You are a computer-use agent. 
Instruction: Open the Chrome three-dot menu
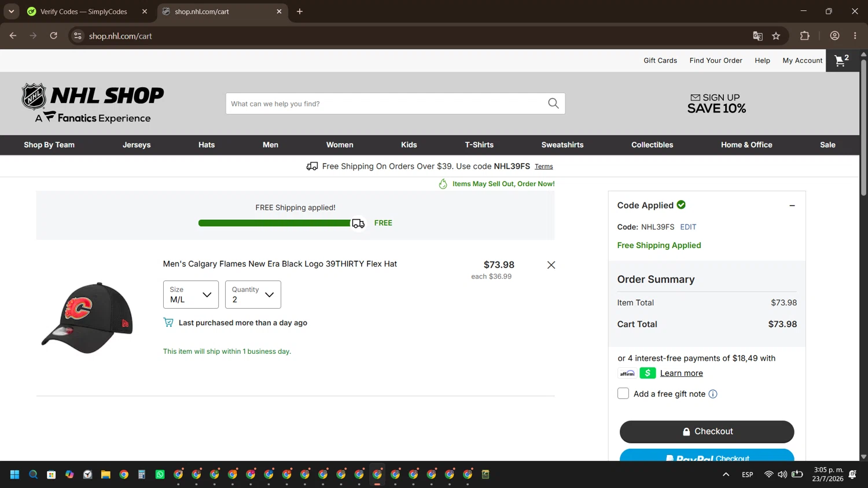[x=855, y=36]
